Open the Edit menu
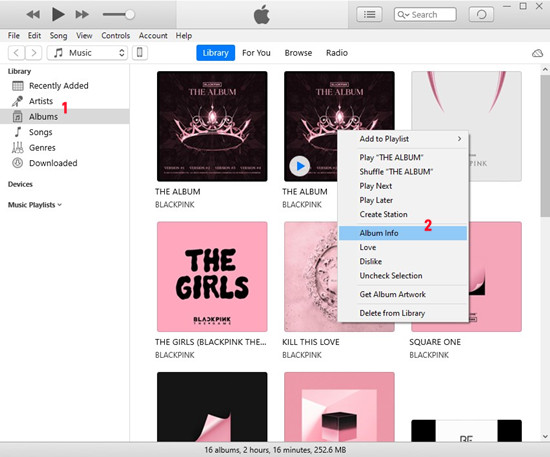550x457 pixels. [34, 35]
